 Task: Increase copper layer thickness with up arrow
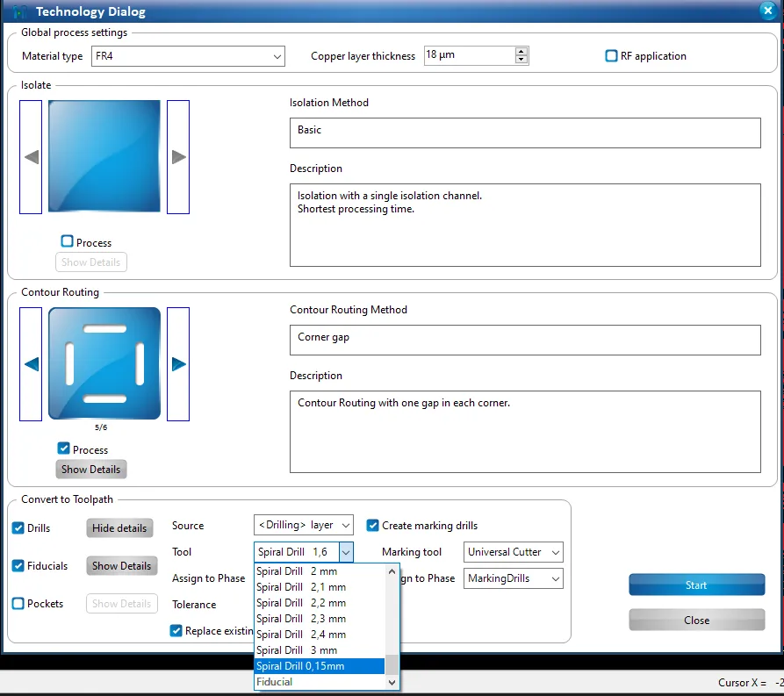tap(521, 52)
